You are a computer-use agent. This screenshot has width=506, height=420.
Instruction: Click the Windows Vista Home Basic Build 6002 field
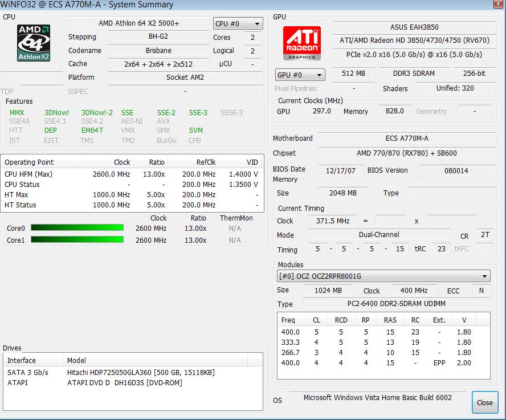(378, 402)
